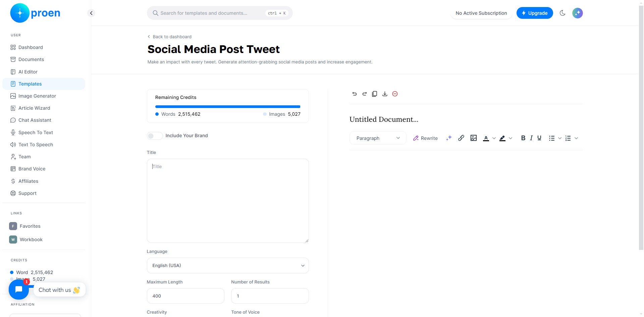Toggle Include Your Brand switch
Image resolution: width=644 pixels, height=317 pixels.
(155, 136)
